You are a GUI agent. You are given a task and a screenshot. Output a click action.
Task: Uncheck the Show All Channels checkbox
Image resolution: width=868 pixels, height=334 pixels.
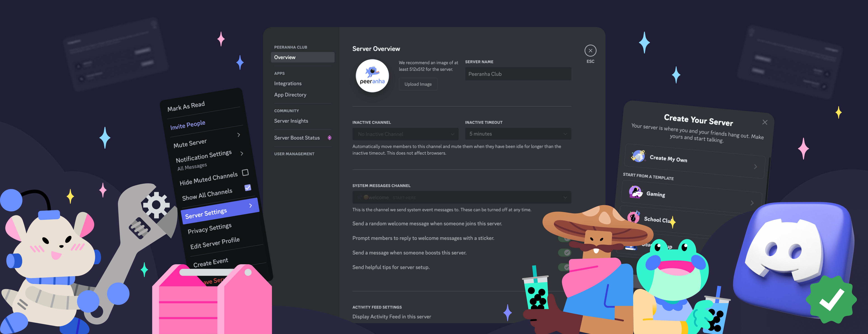[248, 188]
